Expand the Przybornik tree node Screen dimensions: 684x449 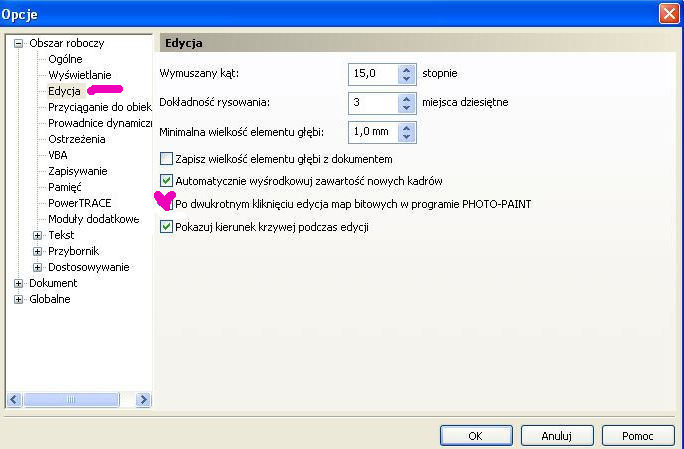38,251
